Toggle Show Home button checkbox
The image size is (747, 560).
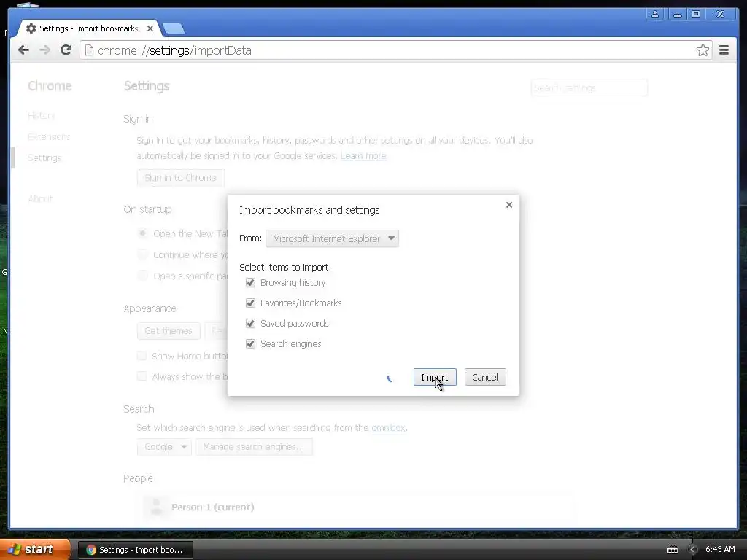pyautogui.click(x=142, y=356)
